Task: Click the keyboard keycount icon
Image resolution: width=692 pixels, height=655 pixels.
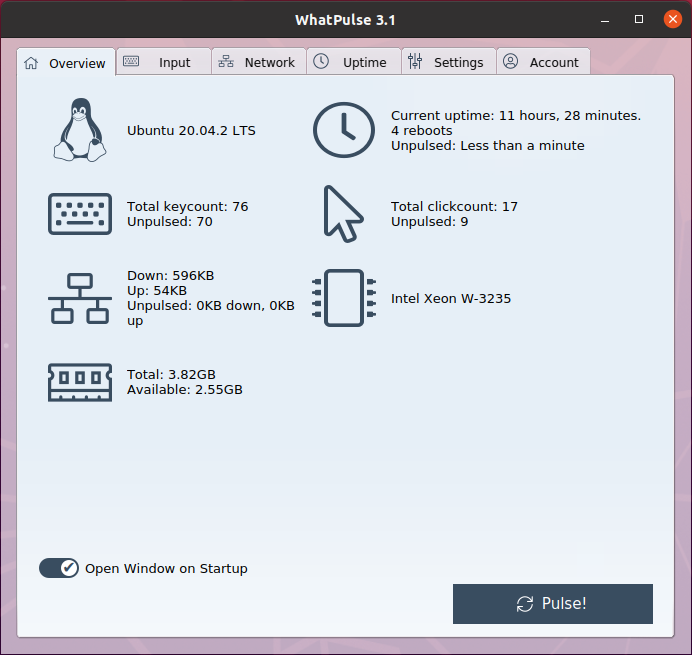Action: coord(80,214)
